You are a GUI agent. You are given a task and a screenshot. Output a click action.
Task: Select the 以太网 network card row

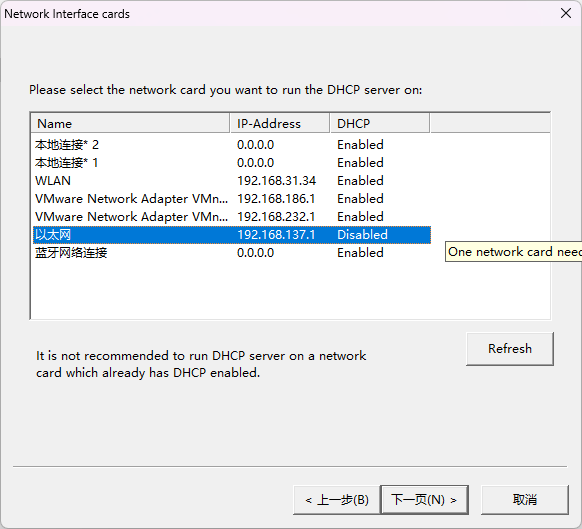click(232, 235)
